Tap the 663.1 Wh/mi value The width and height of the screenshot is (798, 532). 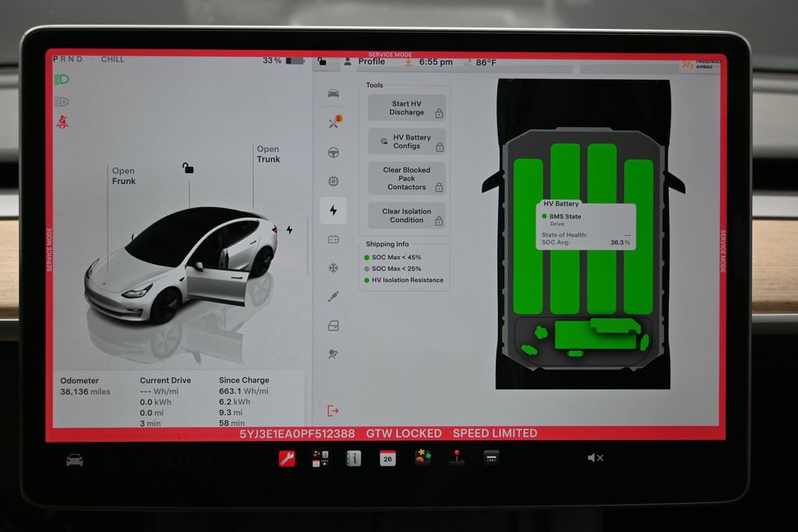(x=243, y=391)
